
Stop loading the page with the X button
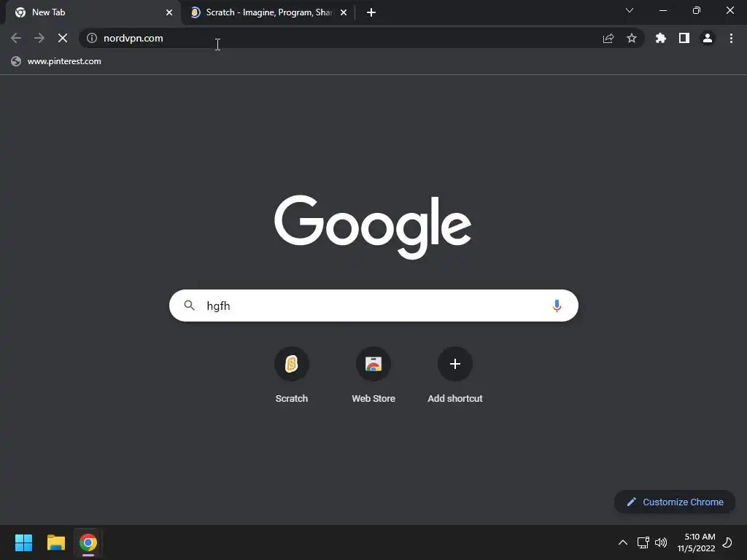pos(63,38)
